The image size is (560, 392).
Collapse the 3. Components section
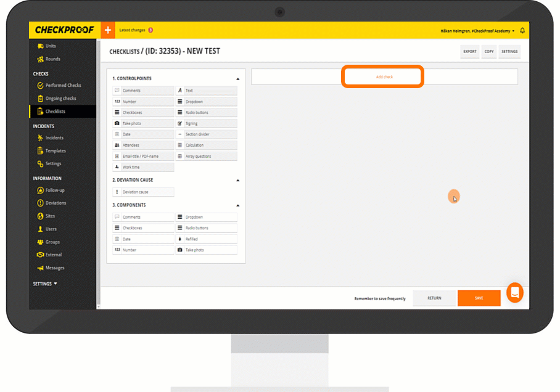tap(238, 205)
